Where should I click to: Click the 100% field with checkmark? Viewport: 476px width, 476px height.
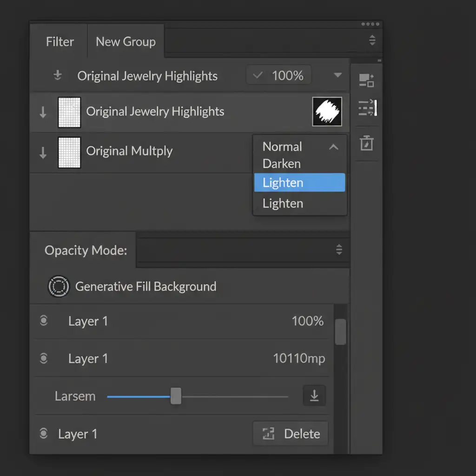[278, 75]
